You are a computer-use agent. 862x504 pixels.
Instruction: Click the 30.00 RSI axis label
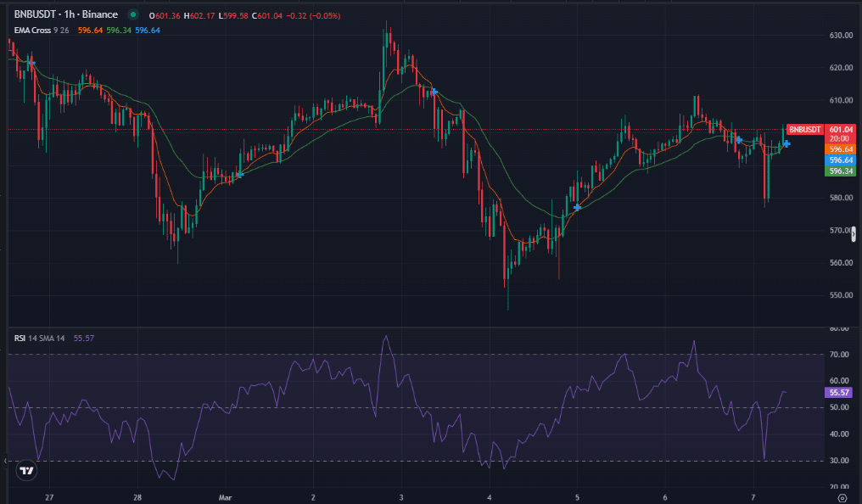pos(839,461)
